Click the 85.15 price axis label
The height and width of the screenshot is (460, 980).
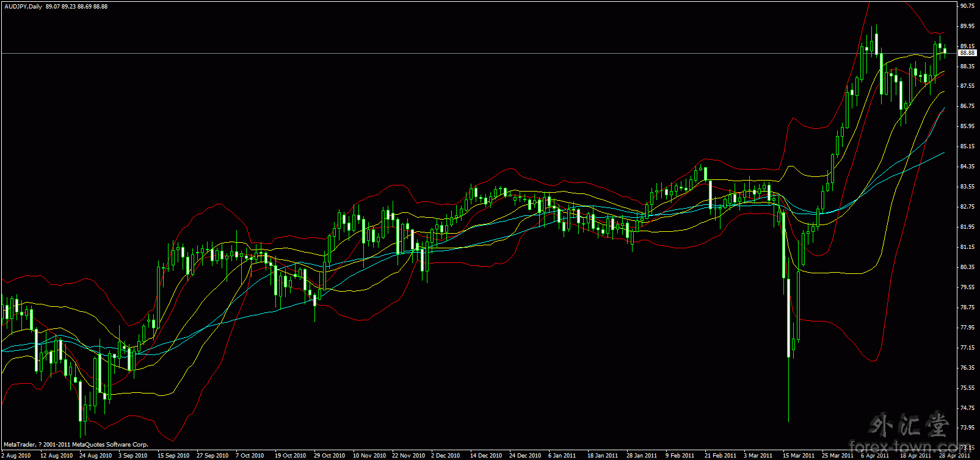pos(968,146)
